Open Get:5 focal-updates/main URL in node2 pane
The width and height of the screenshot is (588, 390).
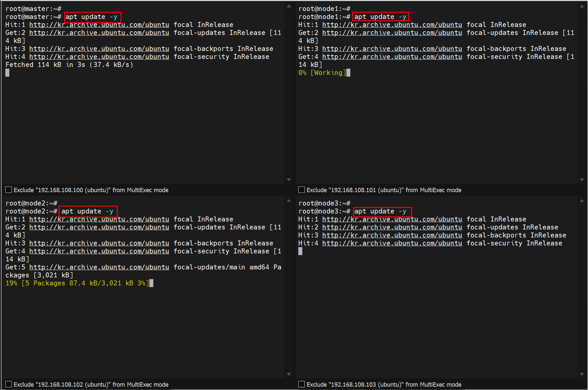pos(99,267)
